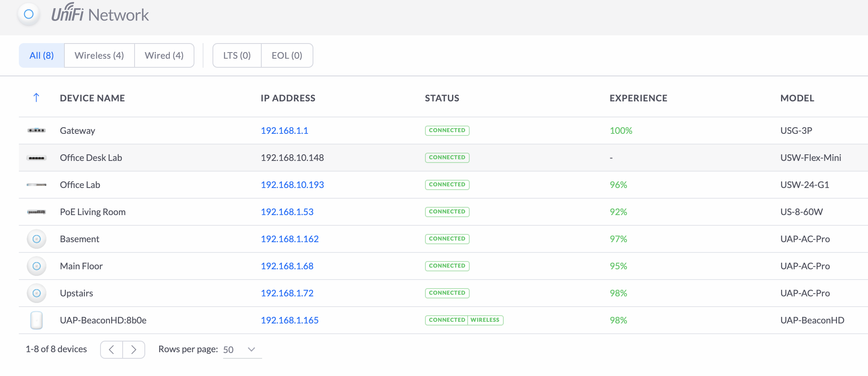Click the 95% experience value
Image resolution: width=868 pixels, height=376 pixels.
tap(619, 266)
